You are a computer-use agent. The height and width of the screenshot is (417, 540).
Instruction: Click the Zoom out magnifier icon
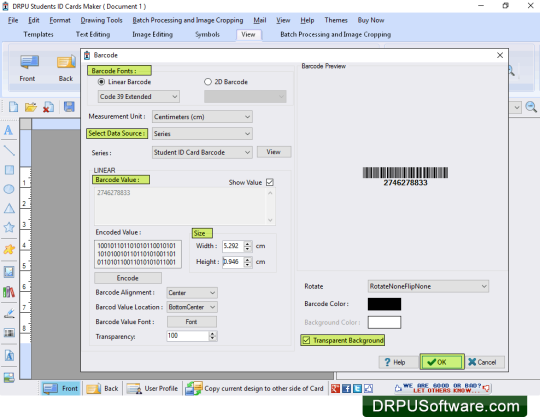531,107
